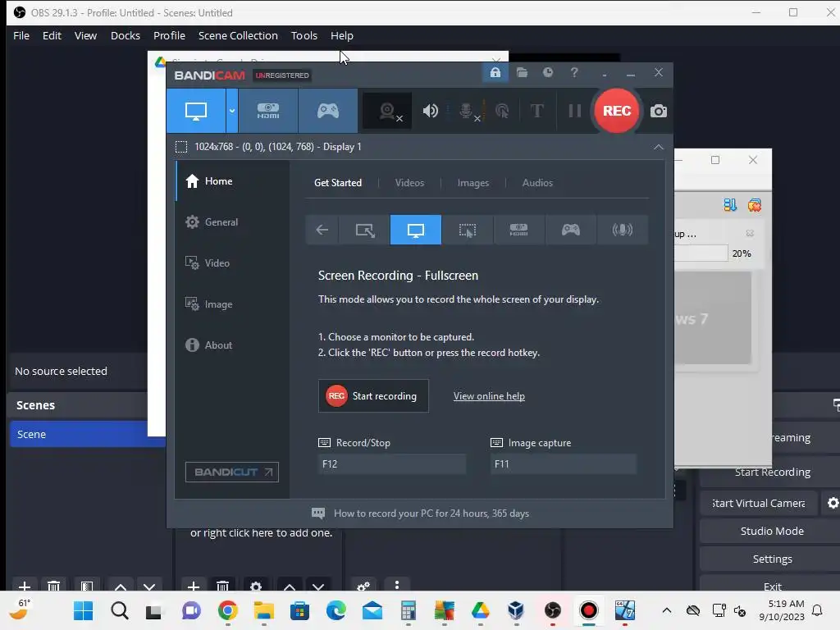
Task: Open the OBS Scene Collection menu
Action: 238,35
